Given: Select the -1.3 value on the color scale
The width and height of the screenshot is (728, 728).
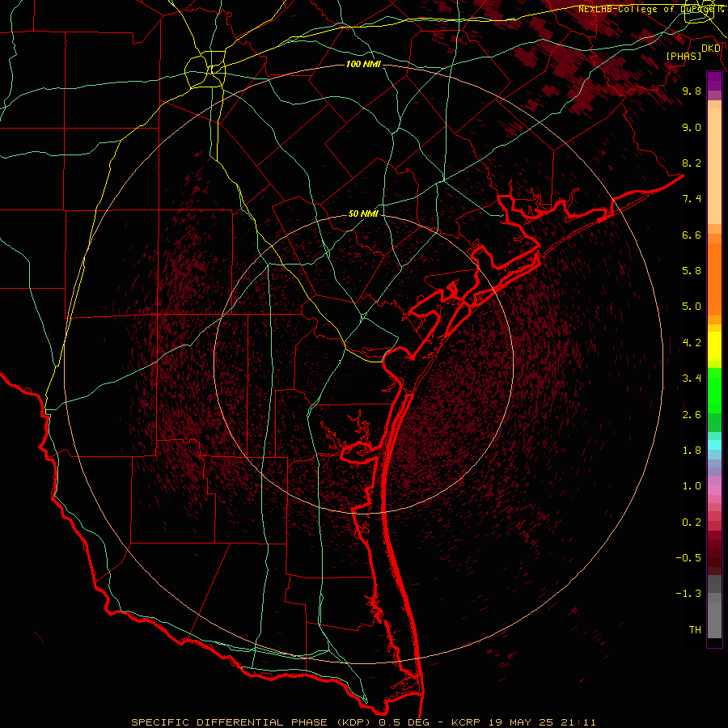Looking at the screenshot, I should point(688,595).
